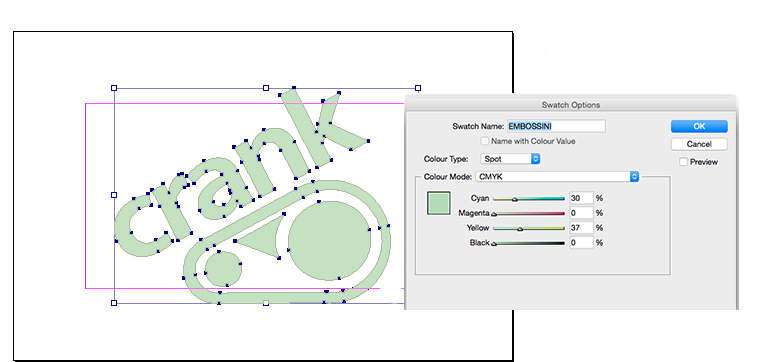This screenshot has height=362, width=774.
Task: Click the Black slider handle
Action: pos(494,244)
